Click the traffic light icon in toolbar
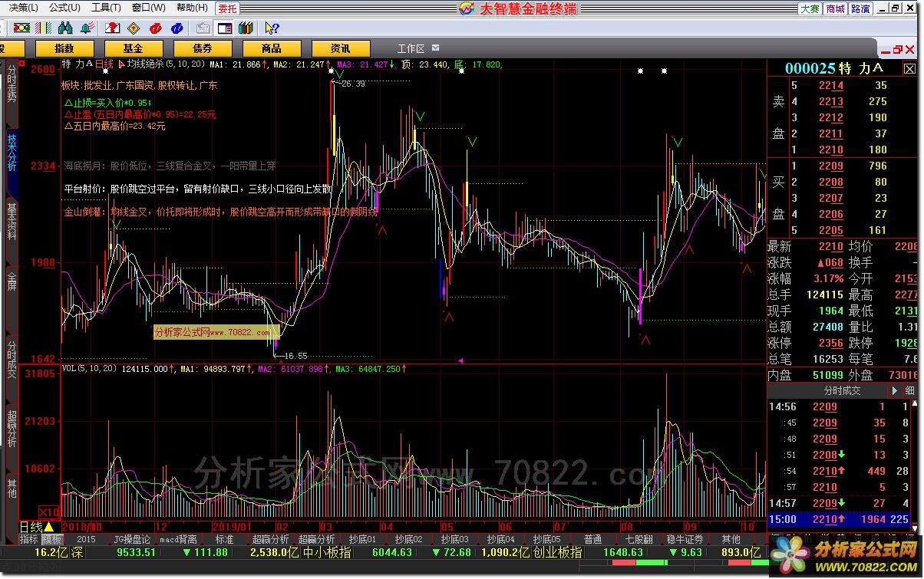The height and width of the screenshot is (579, 924). [21, 28]
